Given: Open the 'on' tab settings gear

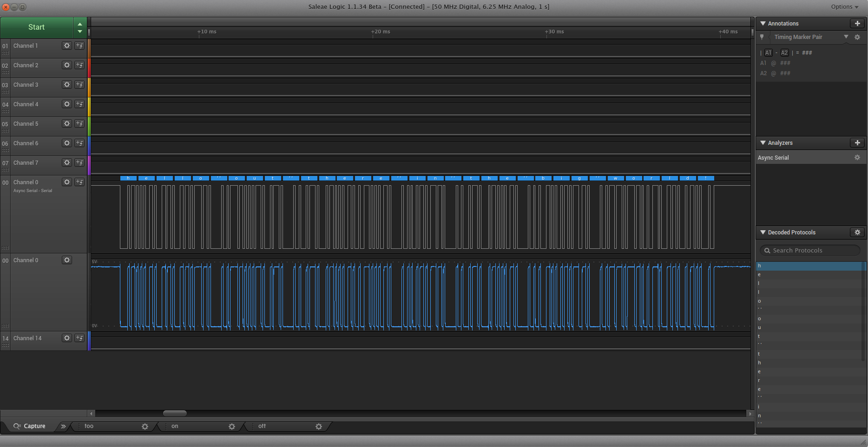Looking at the screenshot, I should (232, 427).
